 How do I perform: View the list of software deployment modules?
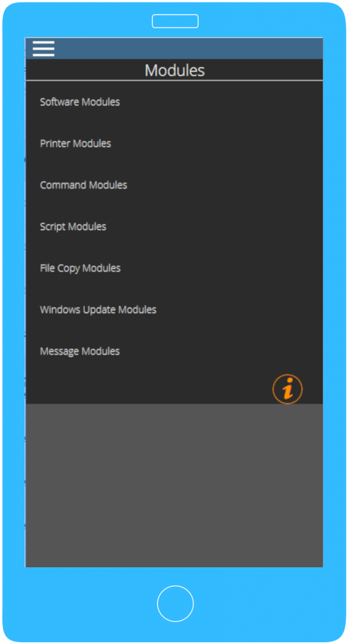[80, 102]
